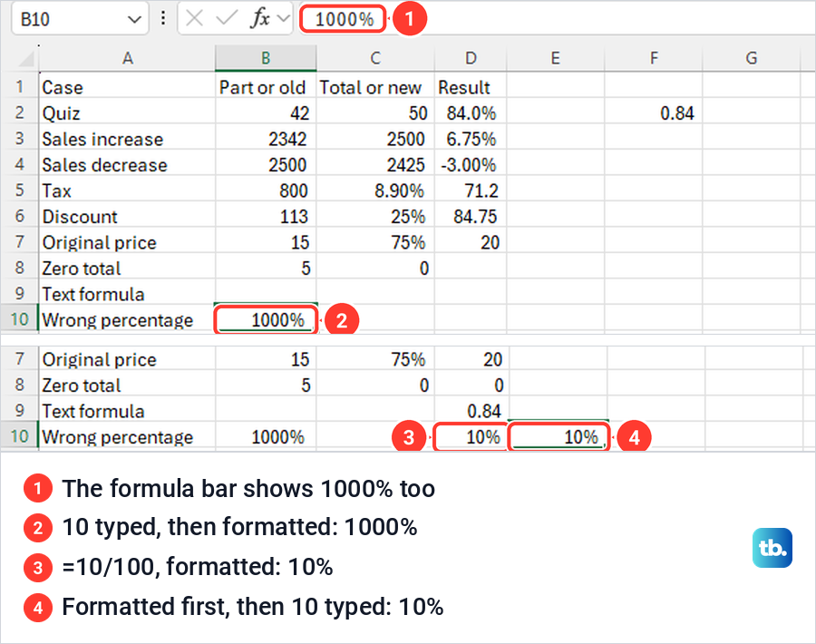The width and height of the screenshot is (816, 644).
Task: Expand the fx dropdown chevron
Action: tap(283, 19)
